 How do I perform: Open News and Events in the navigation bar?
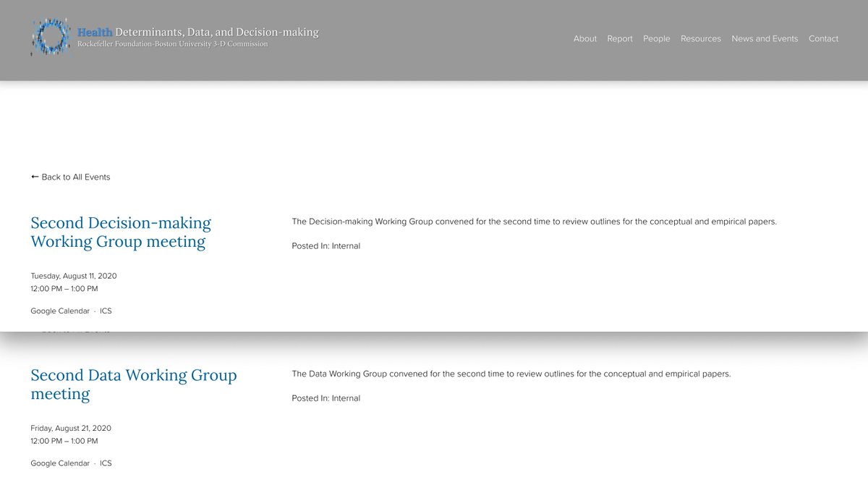(765, 39)
